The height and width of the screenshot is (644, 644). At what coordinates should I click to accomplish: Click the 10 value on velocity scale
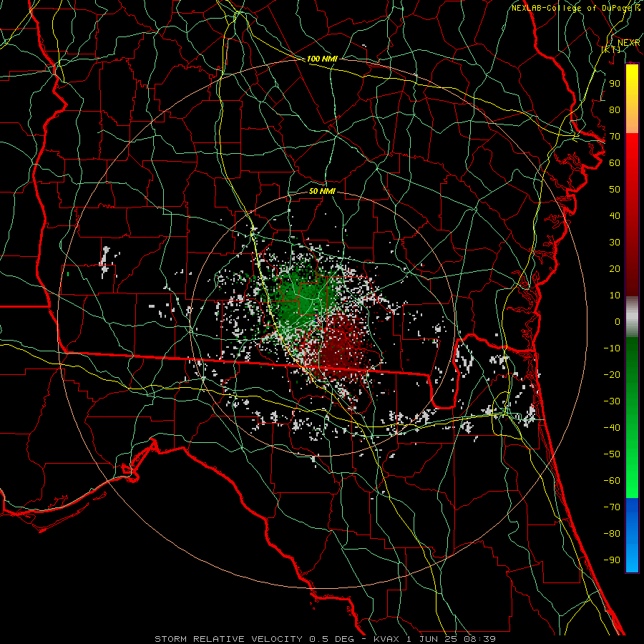[615, 296]
